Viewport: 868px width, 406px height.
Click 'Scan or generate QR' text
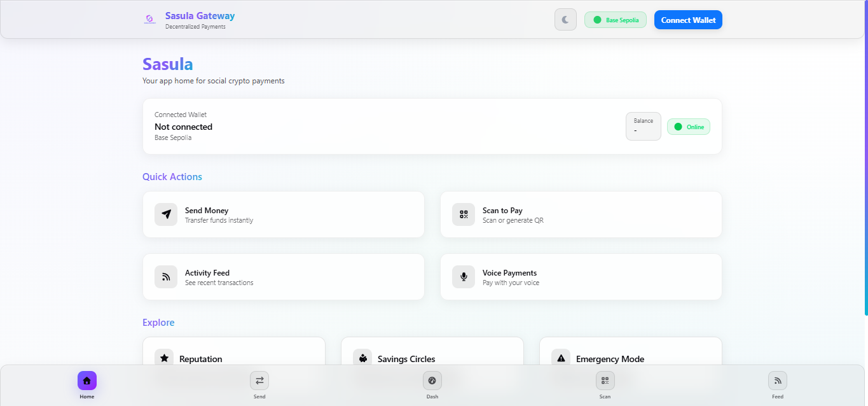click(x=513, y=220)
